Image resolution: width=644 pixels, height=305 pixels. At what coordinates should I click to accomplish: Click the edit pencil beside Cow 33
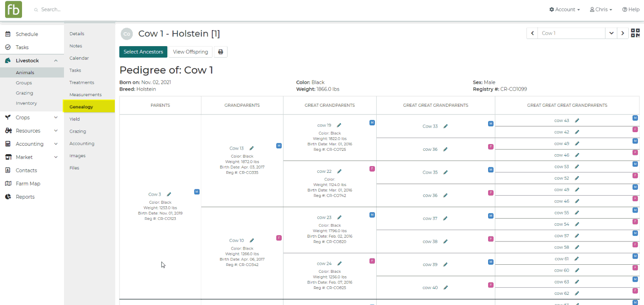click(x=445, y=126)
